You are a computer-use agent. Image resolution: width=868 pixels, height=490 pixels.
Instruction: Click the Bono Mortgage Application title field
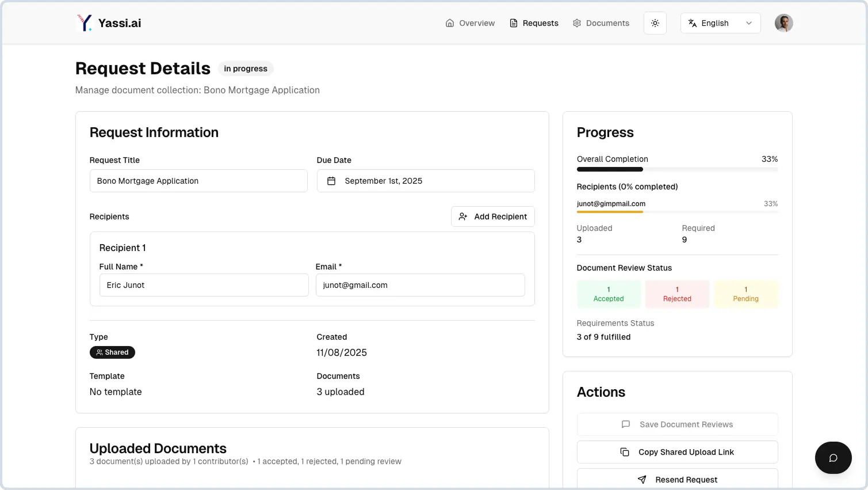(198, 180)
